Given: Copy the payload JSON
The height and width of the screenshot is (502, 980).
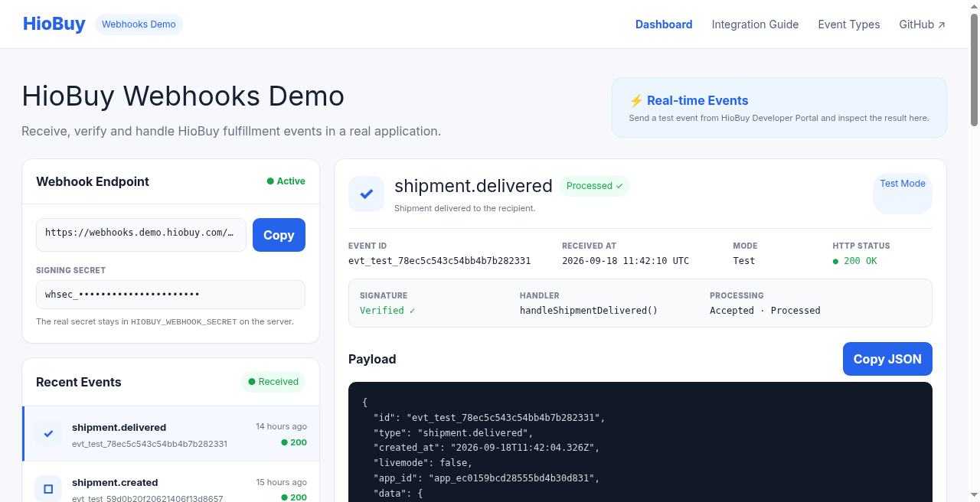Looking at the screenshot, I should pyautogui.click(x=887, y=359).
